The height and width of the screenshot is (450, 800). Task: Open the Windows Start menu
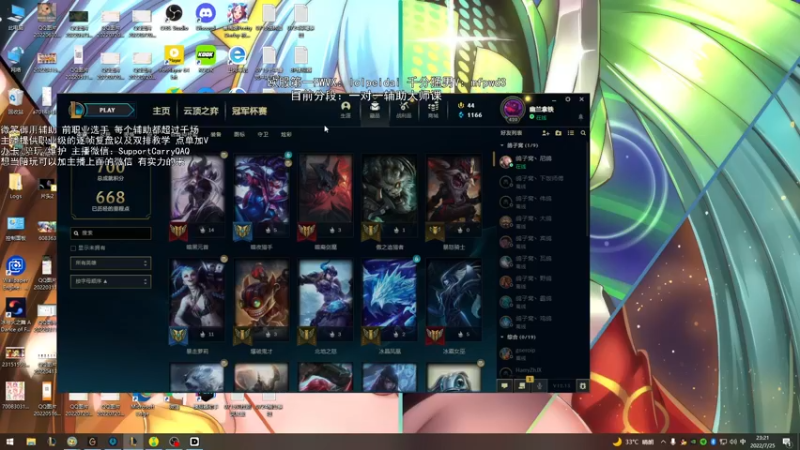[10, 441]
